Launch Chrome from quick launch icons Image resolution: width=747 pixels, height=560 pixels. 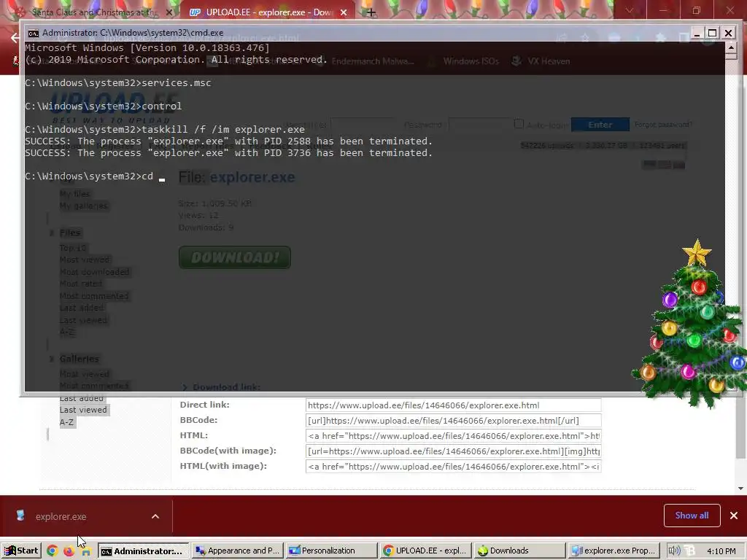[53, 551]
